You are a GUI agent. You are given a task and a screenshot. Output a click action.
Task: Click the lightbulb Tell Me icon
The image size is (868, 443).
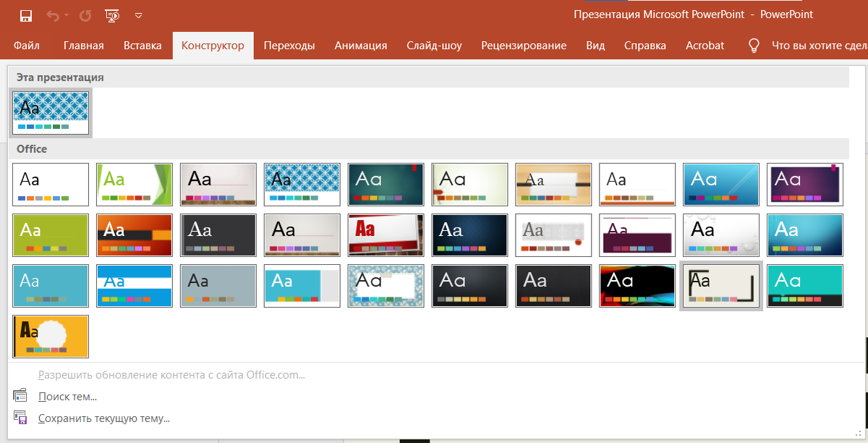(x=754, y=46)
